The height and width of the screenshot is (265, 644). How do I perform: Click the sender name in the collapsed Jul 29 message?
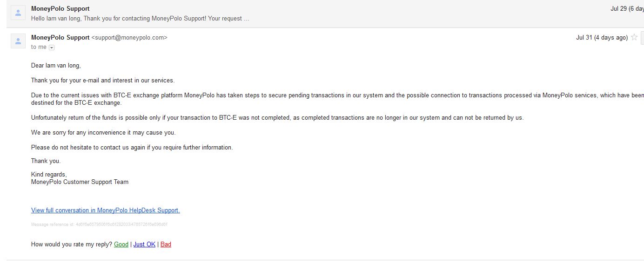coord(60,9)
